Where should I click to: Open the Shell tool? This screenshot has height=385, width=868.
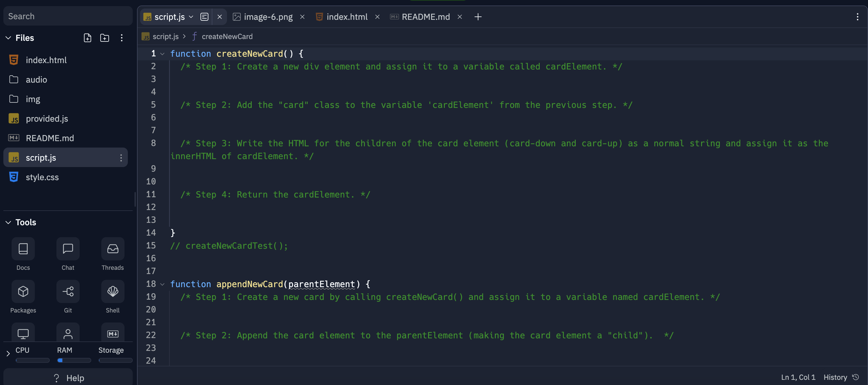pos(113,291)
